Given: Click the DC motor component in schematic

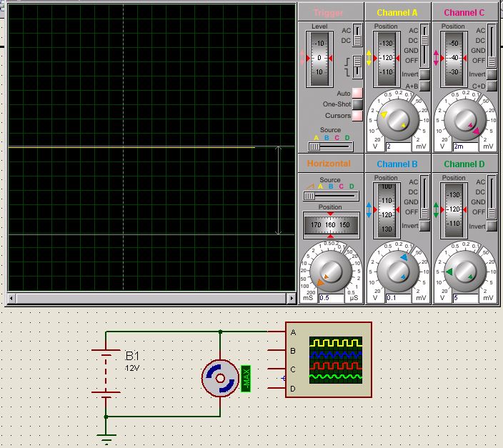Looking at the screenshot, I should coord(220,378).
